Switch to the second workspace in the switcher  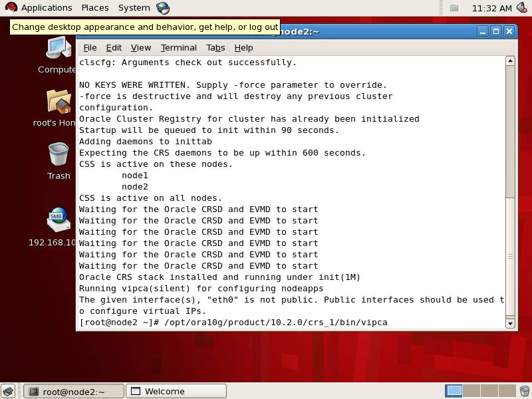pos(471,391)
